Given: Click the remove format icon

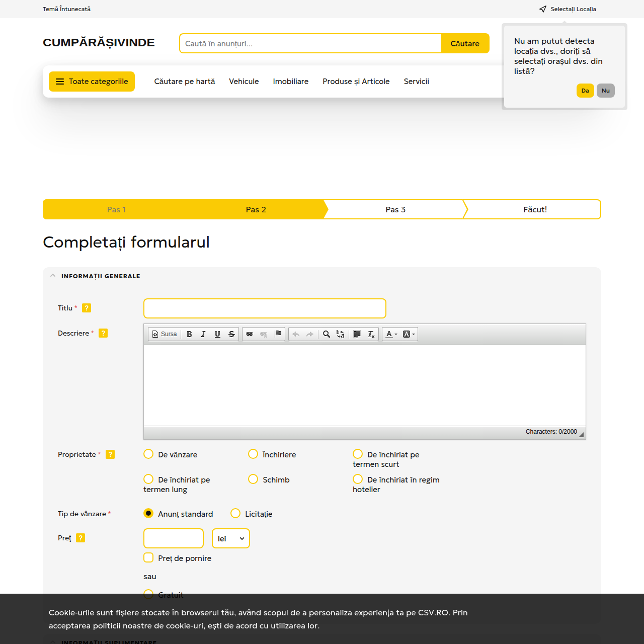Looking at the screenshot, I should coord(371,334).
